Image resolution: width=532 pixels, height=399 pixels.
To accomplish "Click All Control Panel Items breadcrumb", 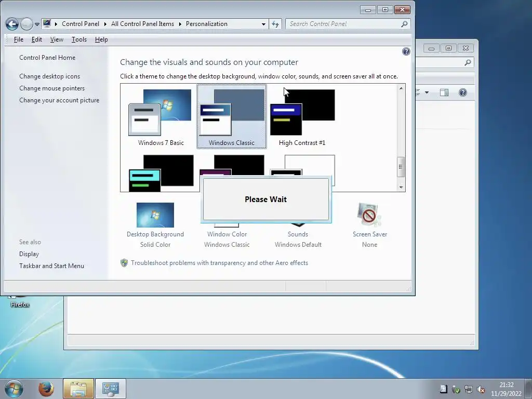I will tap(142, 24).
